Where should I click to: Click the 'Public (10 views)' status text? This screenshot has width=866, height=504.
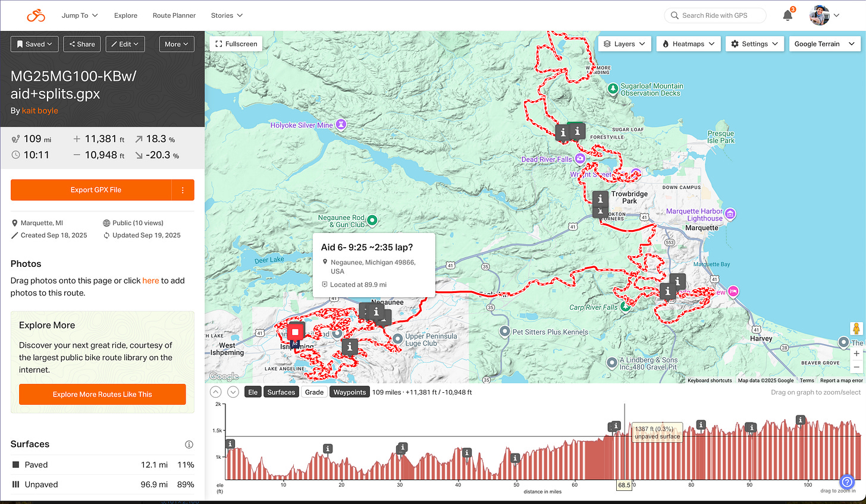(x=138, y=223)
